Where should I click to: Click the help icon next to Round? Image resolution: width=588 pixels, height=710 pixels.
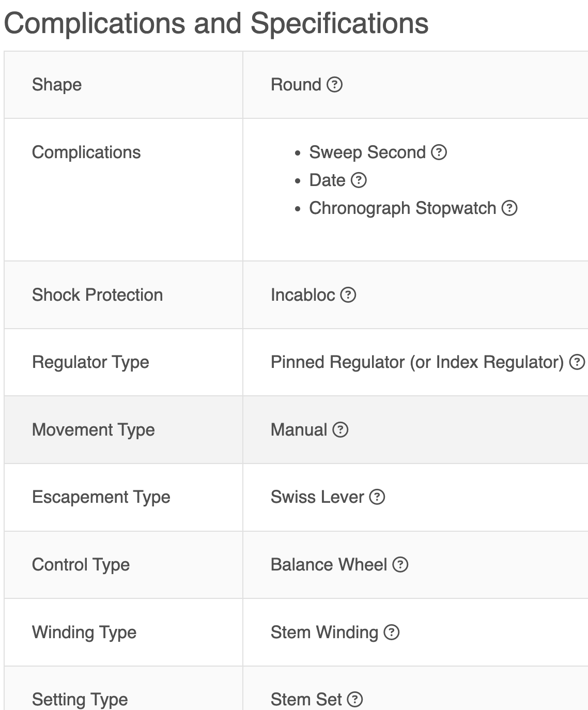tap(335, 84)
